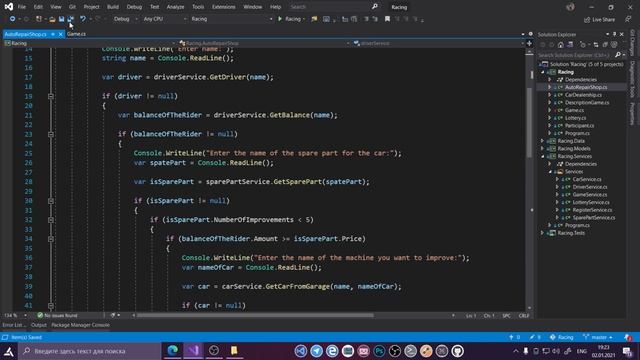
Task: Select SparePartService.cs in Solution Explorer
Action: click(594, 218)
